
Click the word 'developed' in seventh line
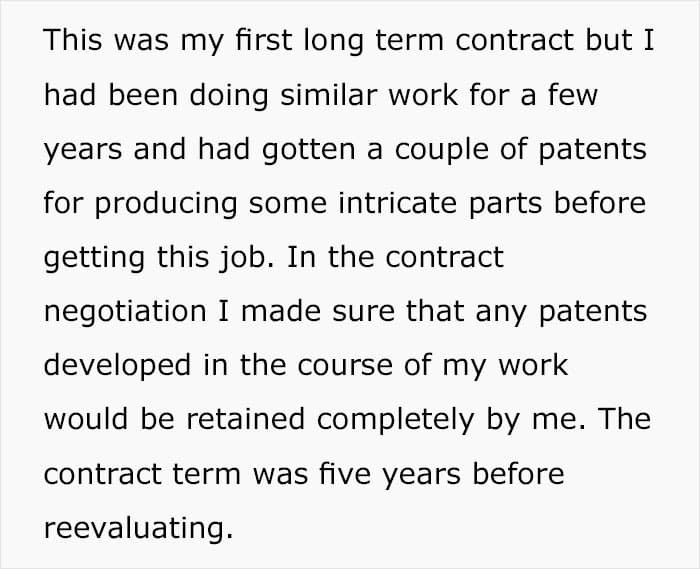tap(118, 365)
